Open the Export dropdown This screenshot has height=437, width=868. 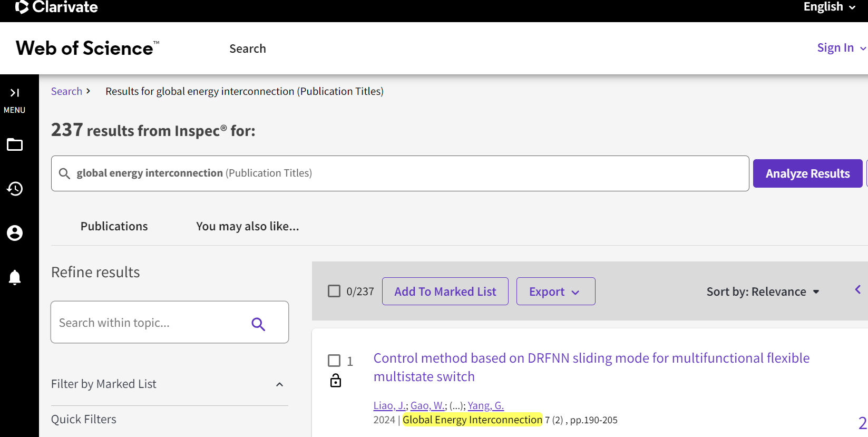coord(556,292)
